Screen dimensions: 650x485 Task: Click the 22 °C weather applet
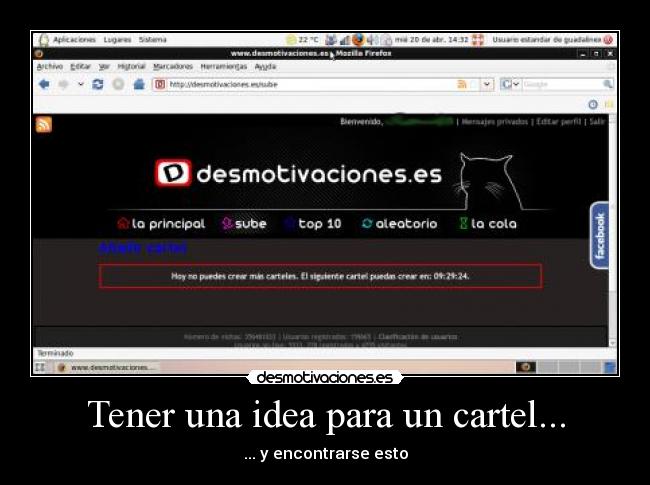(x=303, y=40)
